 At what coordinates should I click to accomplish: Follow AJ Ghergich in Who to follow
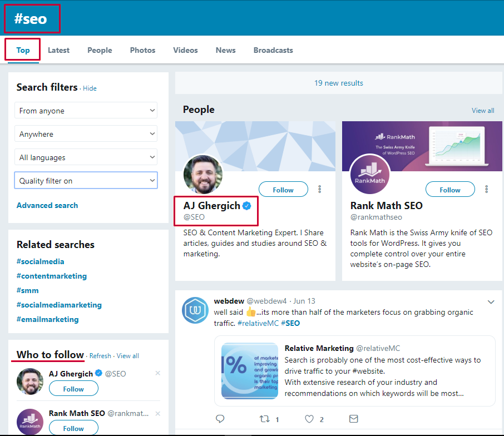(x=73, y=389)
